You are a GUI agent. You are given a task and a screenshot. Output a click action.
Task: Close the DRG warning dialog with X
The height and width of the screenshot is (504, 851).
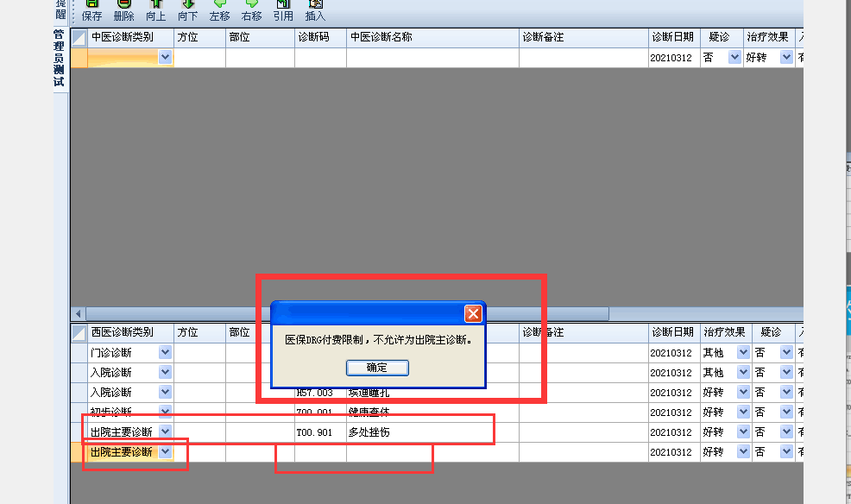coord(473,313)
